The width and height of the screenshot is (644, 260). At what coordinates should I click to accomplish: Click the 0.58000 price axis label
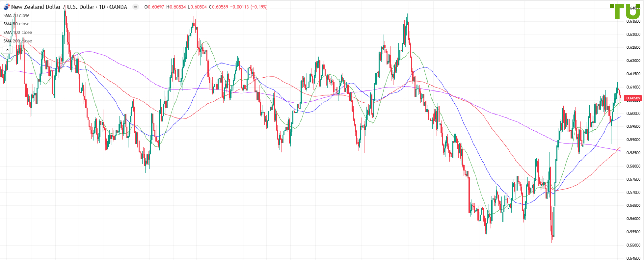633,166
